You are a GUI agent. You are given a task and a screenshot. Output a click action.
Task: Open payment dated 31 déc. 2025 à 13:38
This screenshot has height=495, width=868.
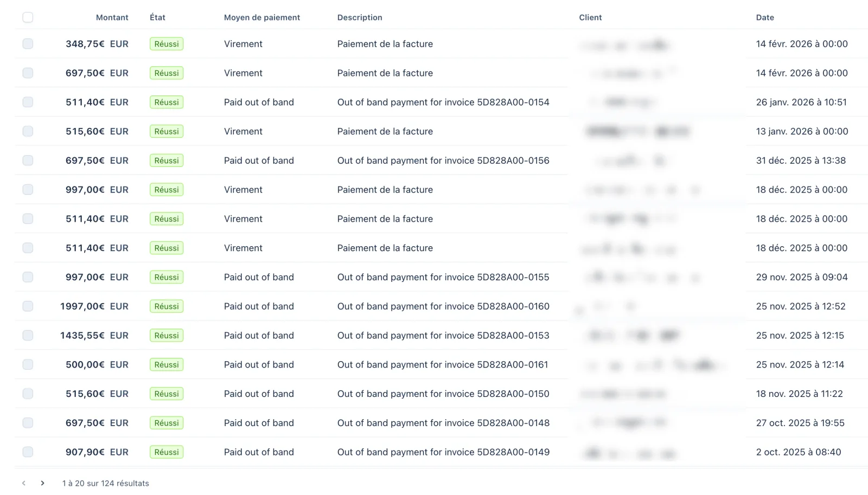[x=801, y=160]
